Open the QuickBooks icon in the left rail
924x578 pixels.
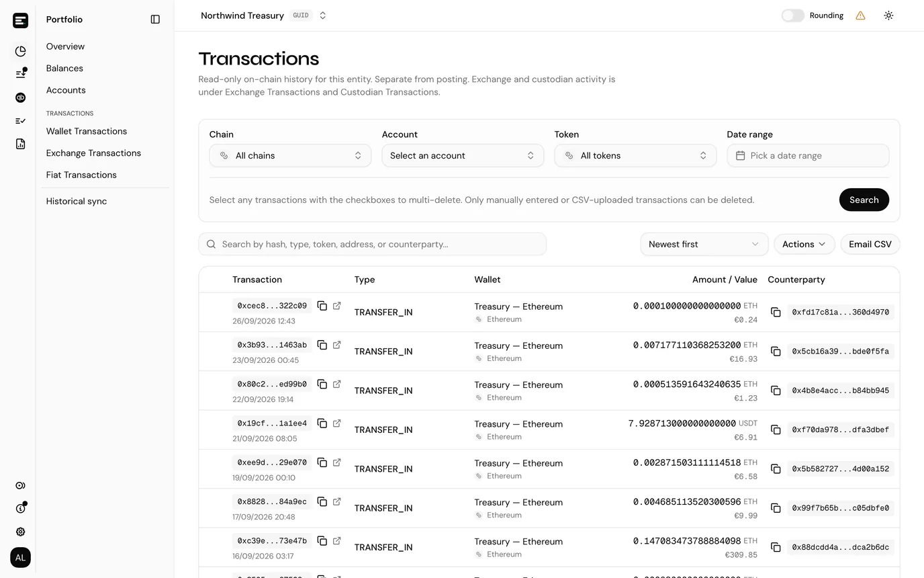coord(20,97)
